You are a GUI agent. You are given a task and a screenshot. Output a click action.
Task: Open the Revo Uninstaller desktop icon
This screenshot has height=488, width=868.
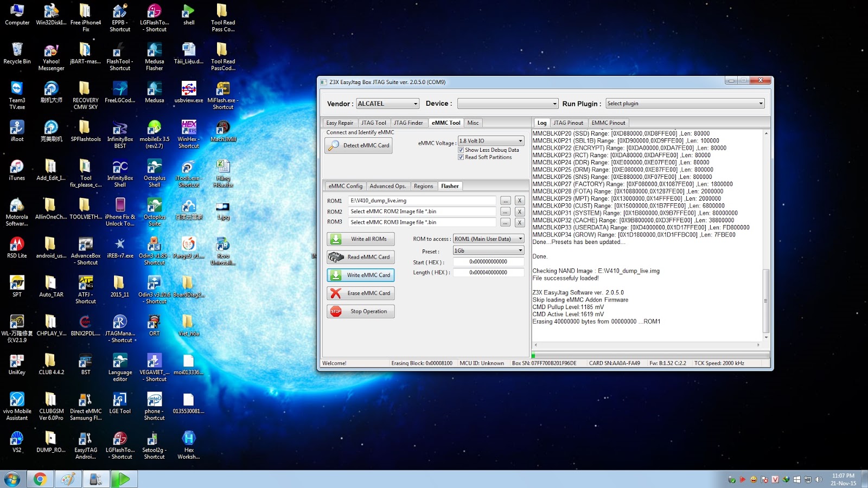click(223, 251)
